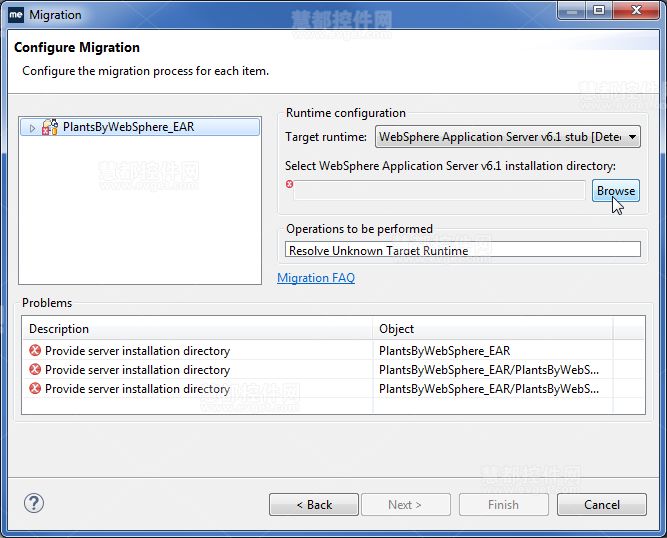Click the error icon in second problem row
Image resolution: width=667 pixels, height=538 pixels.
click(35, 370)
